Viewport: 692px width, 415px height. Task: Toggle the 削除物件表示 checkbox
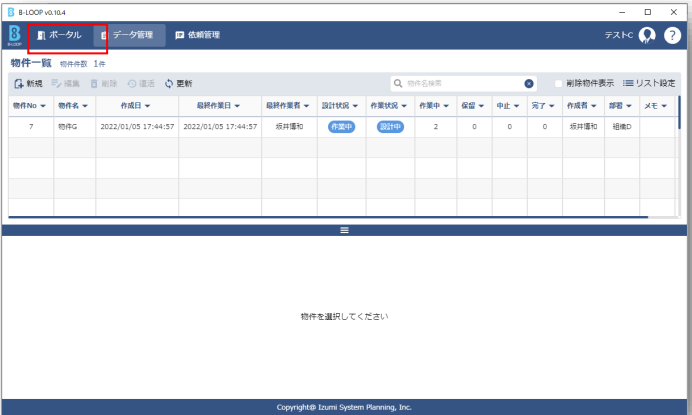(559, 83)
